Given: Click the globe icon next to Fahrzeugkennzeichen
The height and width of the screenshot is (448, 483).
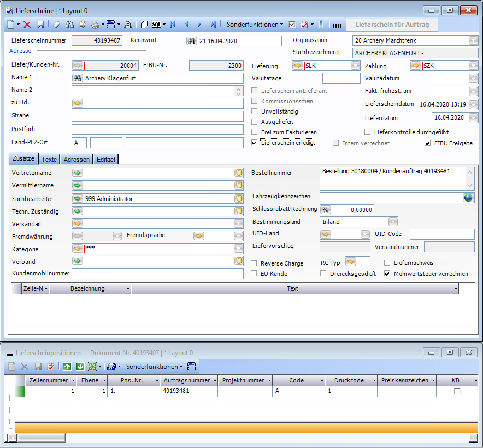Looking at the screenshot, I should [x=468, y=198].
